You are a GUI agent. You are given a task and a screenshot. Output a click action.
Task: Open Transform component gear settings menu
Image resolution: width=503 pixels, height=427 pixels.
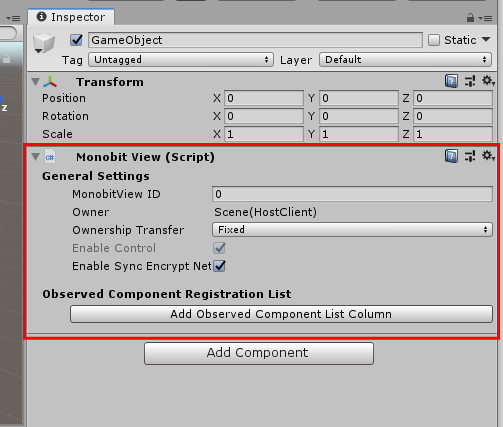(x=488, y=81)
